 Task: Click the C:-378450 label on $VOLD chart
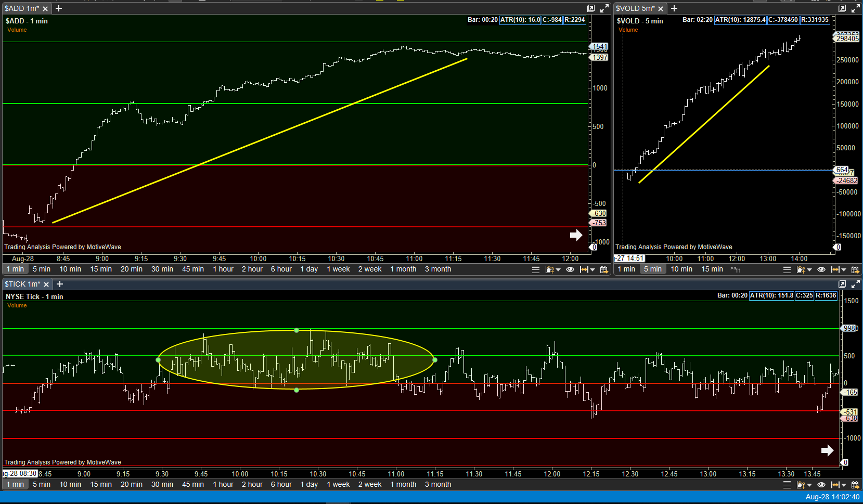tap(783, 20)
